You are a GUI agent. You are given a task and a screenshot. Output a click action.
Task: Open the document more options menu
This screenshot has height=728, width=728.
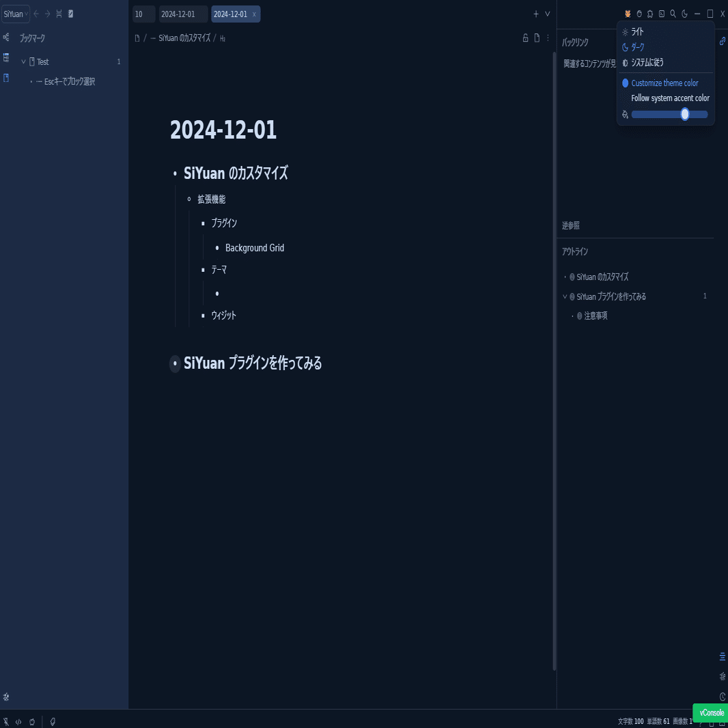click(x=548, y=38)
